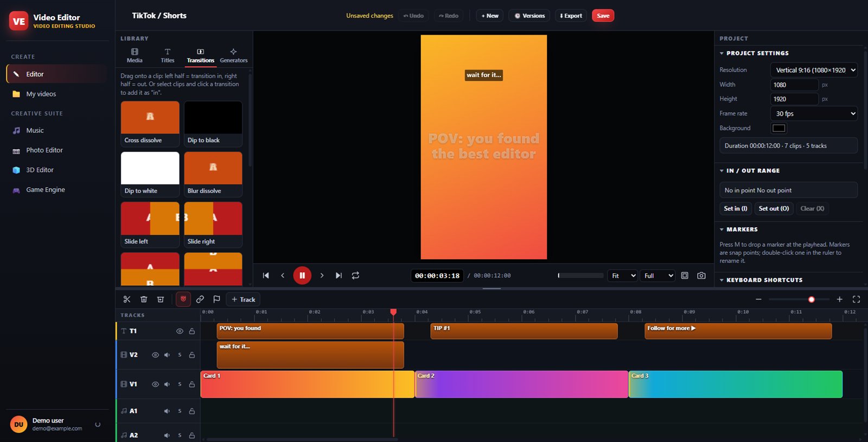
Task: Open My videos in sidebar
Action: coord(57,94)
